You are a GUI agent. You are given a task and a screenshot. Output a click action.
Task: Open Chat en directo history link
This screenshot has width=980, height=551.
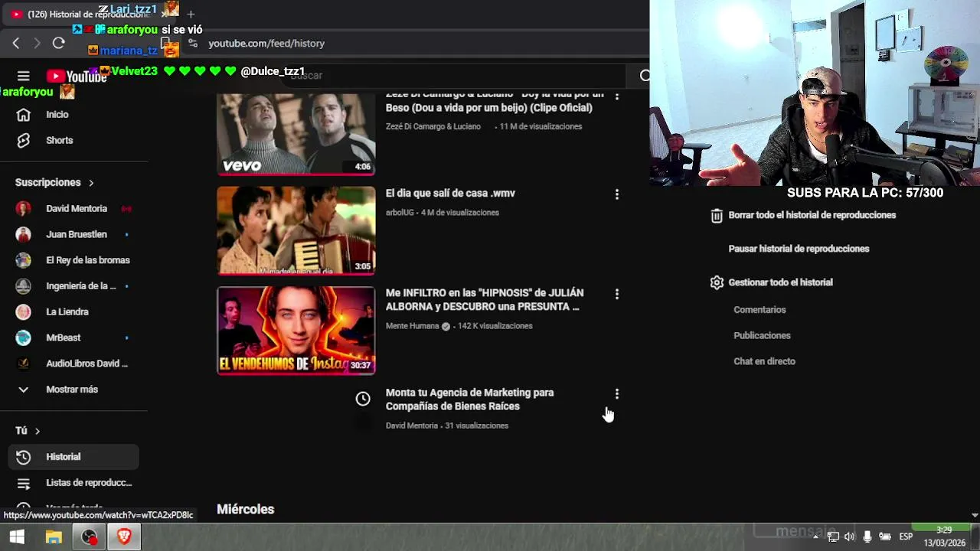coord(764,362)
